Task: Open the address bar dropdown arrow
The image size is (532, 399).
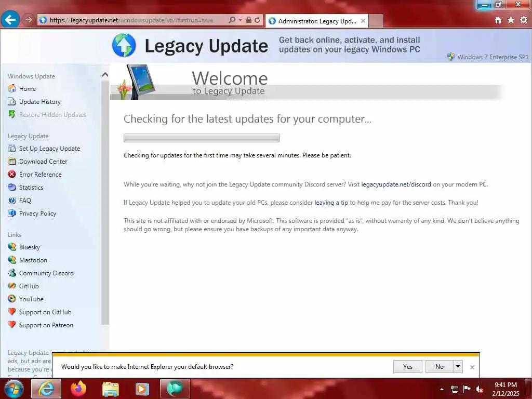Action: [240, 20]
